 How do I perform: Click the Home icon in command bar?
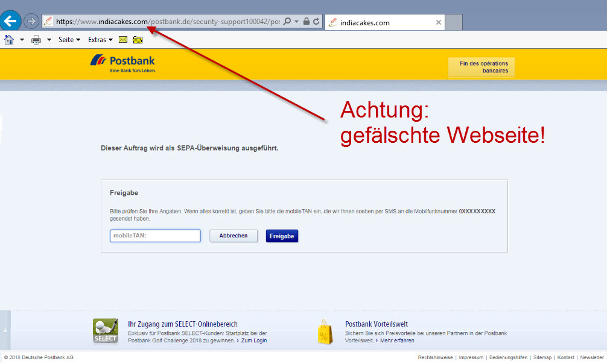(9, 39)
